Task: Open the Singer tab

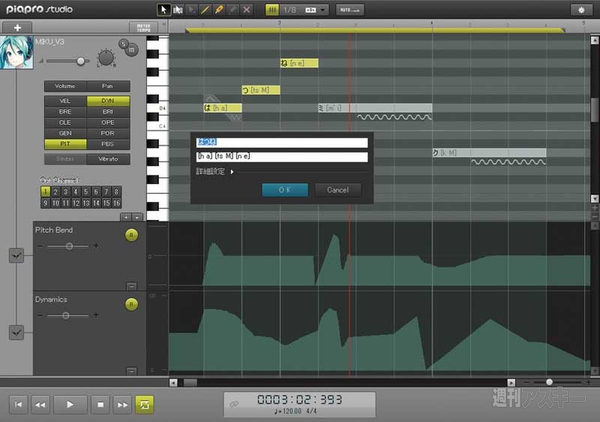Action: pyautogui.click(x=65, y=159)
